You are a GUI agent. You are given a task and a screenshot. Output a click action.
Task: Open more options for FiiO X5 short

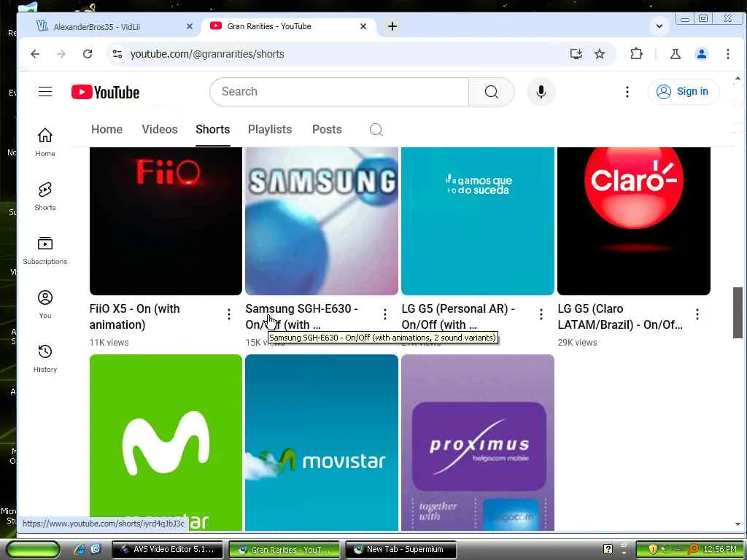pos(229,314)
